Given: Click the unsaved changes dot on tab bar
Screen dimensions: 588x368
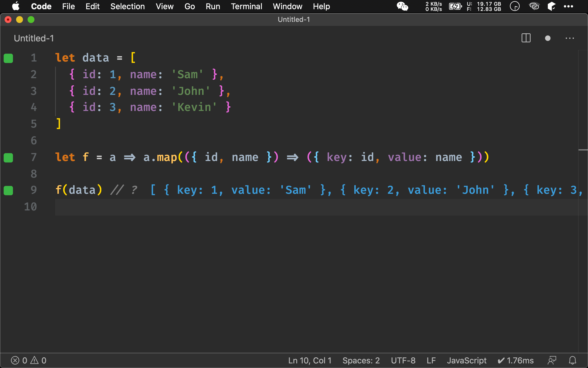Looking at the screenshot, I should point(548,38).
